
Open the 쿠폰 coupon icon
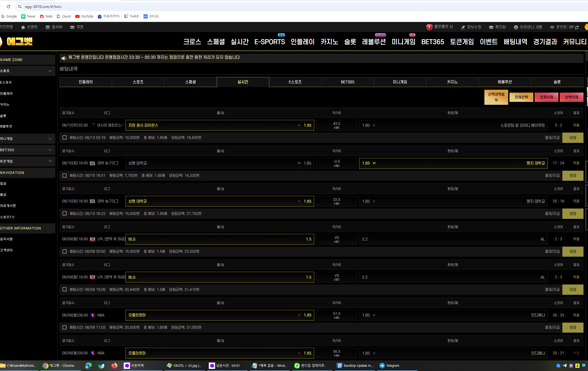[72, 27]
